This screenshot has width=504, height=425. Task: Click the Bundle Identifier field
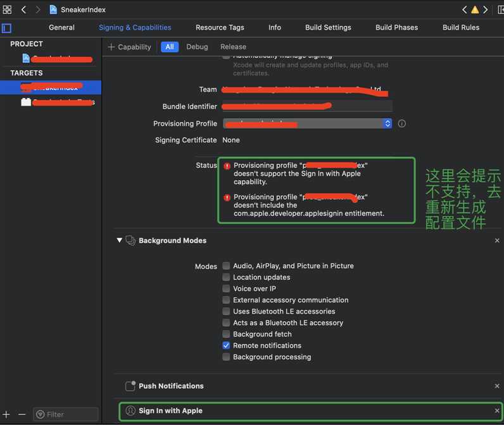click(307, 106)
